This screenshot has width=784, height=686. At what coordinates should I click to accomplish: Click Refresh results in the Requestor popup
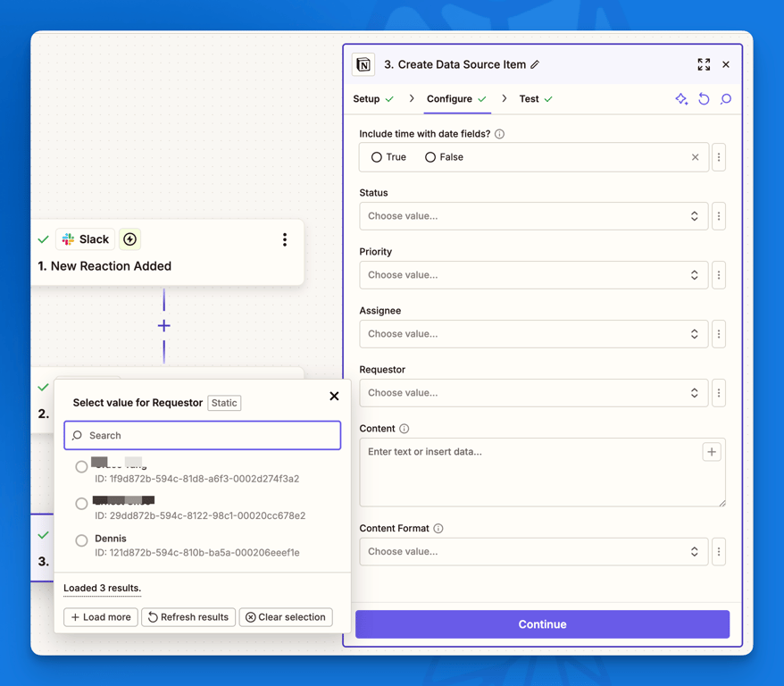click(188, 616)
